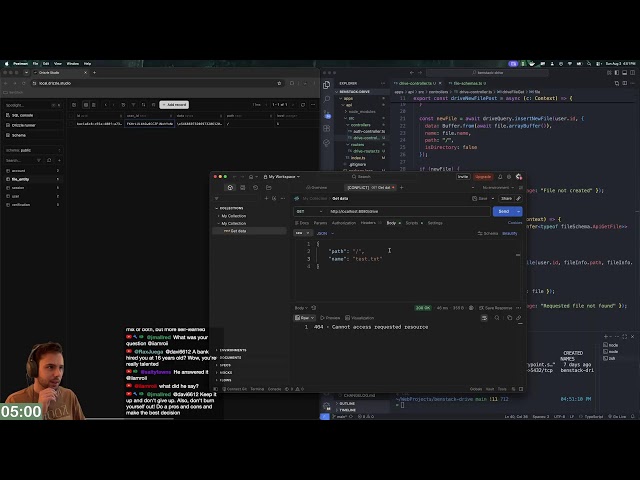Open VS Code Source Control icon
This screenshot has width=640, height=480.
click(x=327, y=114)
